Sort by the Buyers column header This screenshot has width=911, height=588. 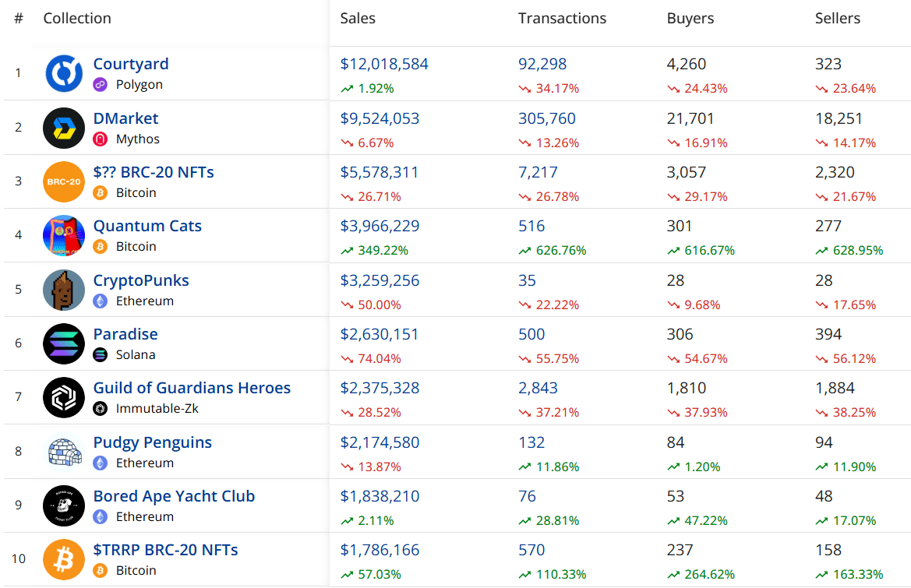[690, 19]
